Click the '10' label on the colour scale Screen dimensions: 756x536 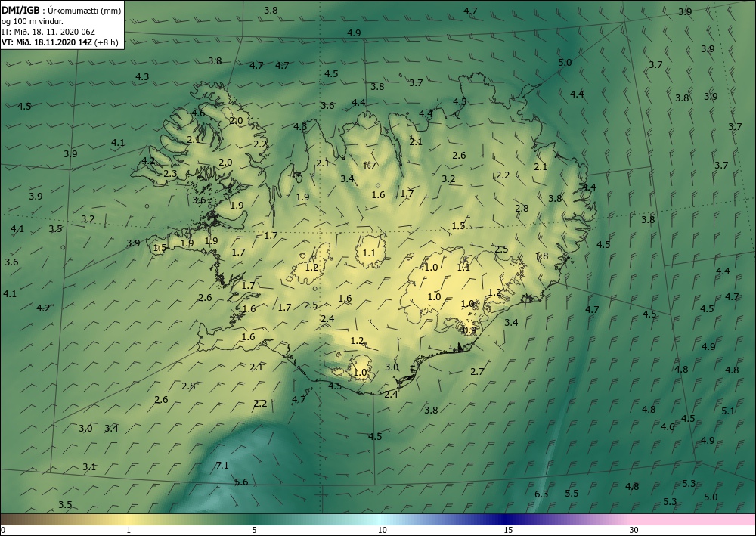(382, 530)
